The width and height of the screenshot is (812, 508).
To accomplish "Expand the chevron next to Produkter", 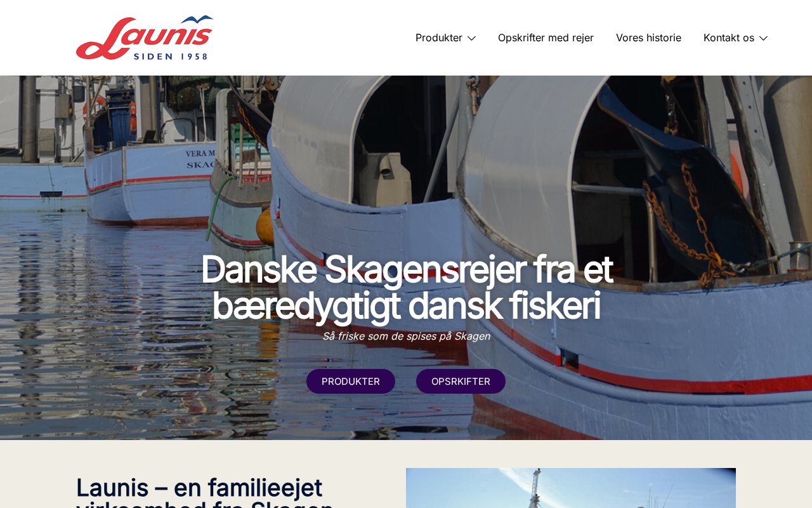I will point(471,38).
